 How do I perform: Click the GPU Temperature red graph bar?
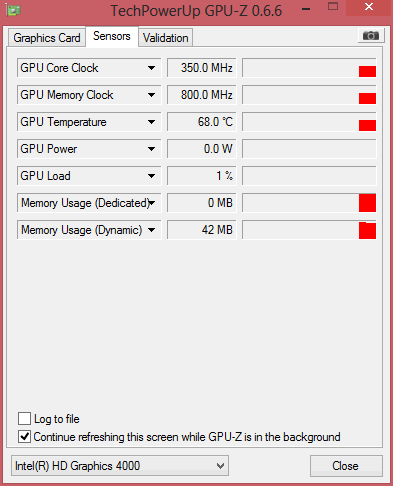click(367, 125)
